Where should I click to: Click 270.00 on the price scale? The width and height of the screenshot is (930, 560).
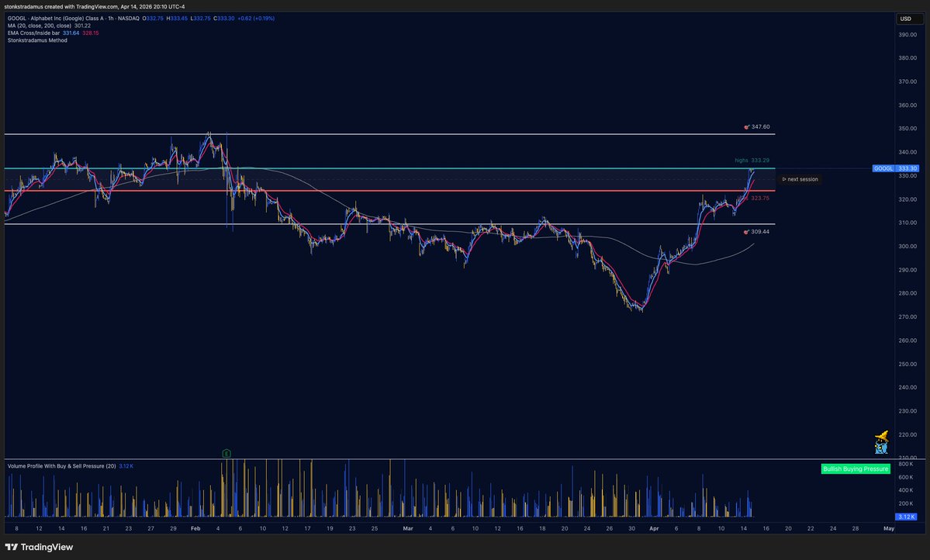pos(908,316)
